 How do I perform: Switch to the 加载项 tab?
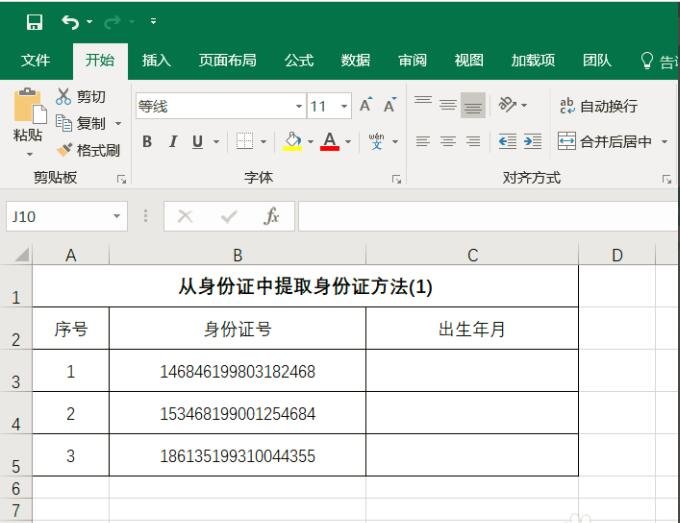tap(533, 60)
